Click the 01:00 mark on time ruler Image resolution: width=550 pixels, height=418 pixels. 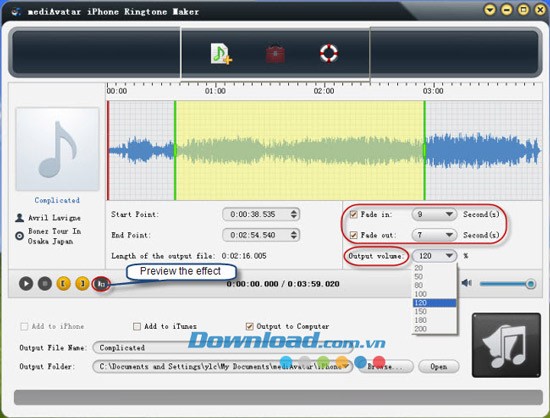215,91
